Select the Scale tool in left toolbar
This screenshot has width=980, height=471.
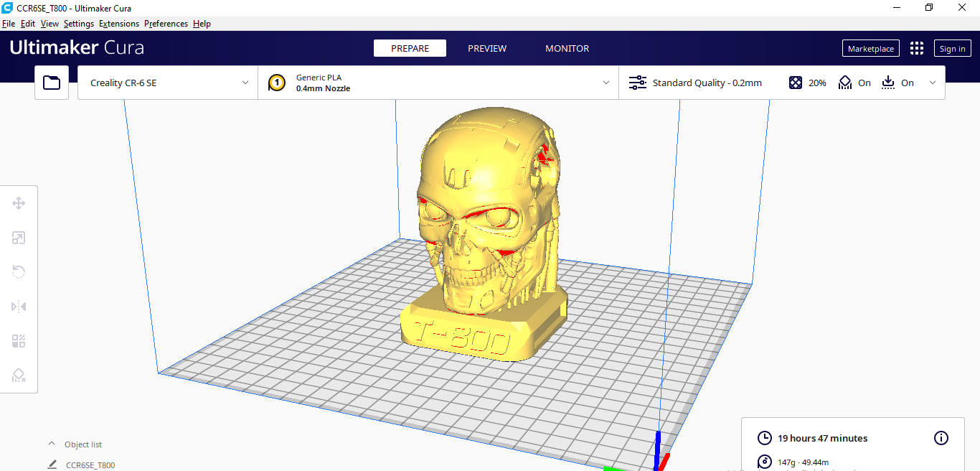pos(19,238)
